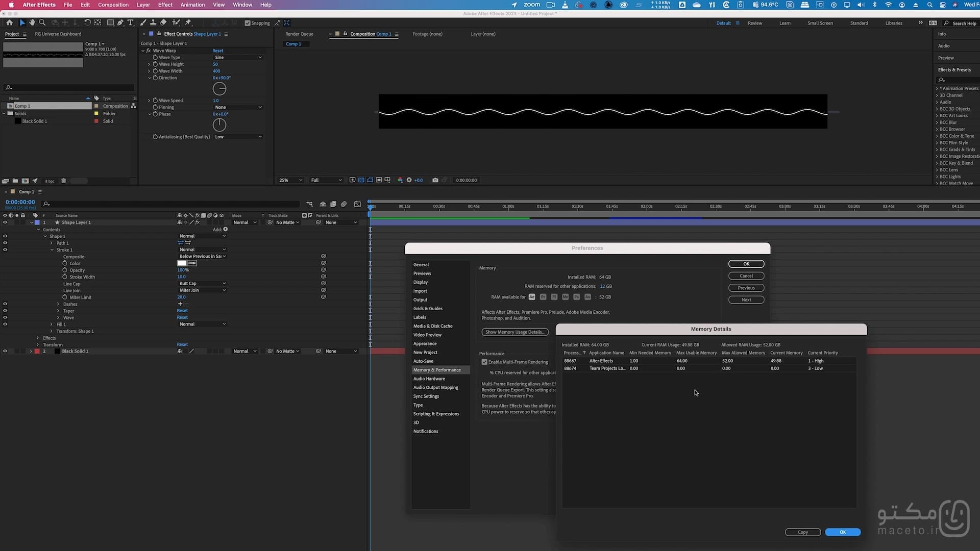
Task: Delete selected project item with trash icon
Action: [x=63, y=181]
